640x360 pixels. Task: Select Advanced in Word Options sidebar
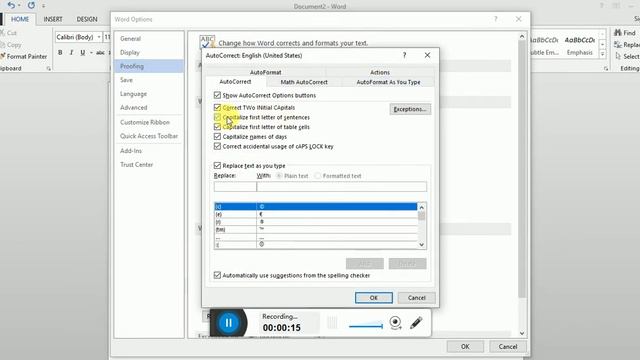pyautogui.click(x=149, y=107)
